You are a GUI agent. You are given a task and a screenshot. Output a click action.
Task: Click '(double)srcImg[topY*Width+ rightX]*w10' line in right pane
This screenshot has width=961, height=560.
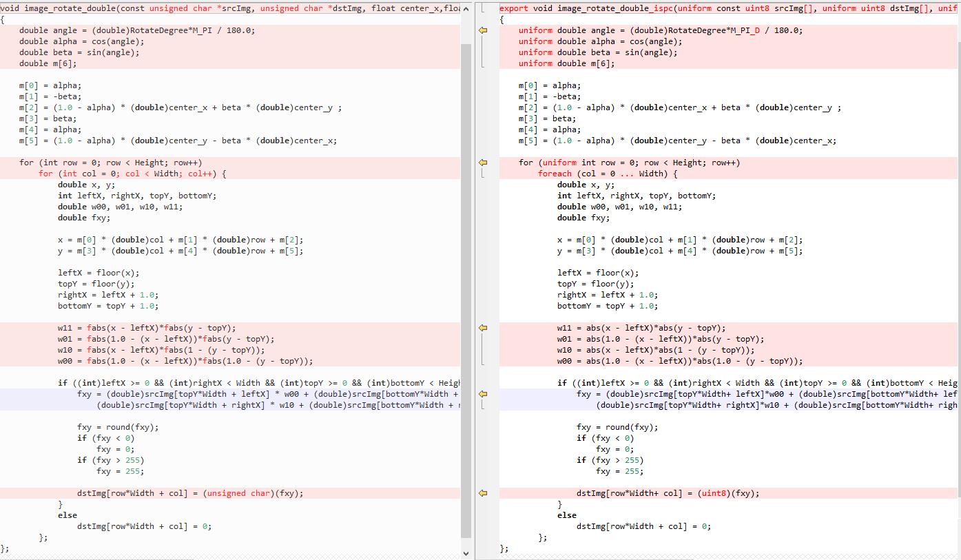tap(777, 405)
